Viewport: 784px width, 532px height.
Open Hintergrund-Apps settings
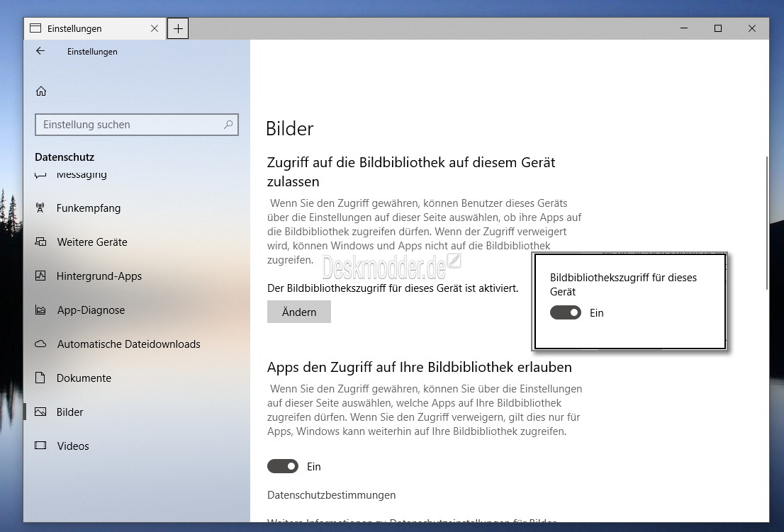pyautogui.click(x=137, y=276)
